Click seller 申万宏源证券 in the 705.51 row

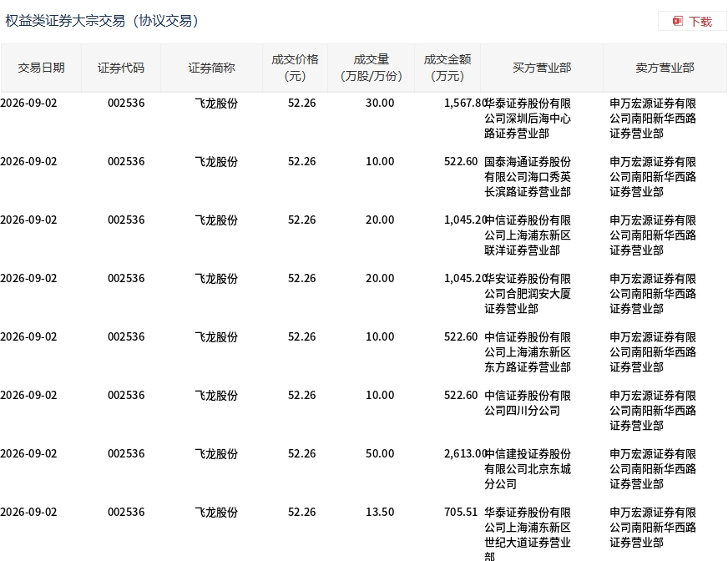(653, 528)
